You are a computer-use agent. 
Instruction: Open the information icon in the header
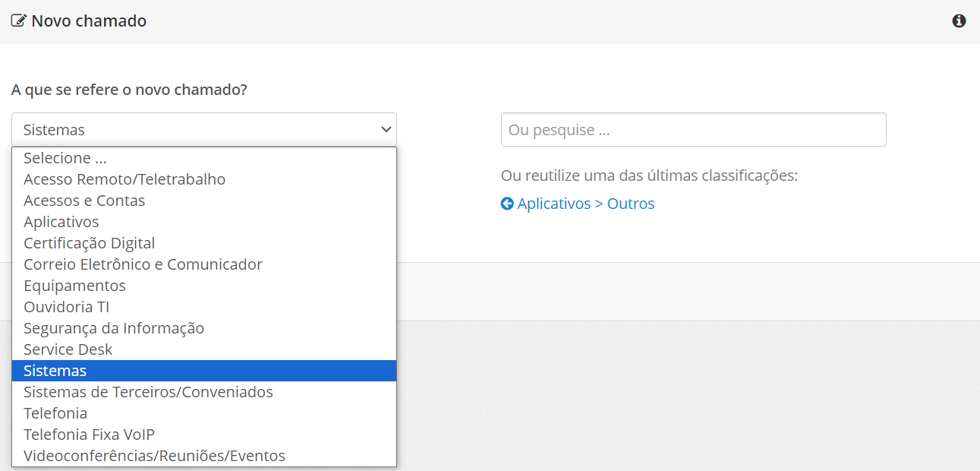(x=958, y=21)
